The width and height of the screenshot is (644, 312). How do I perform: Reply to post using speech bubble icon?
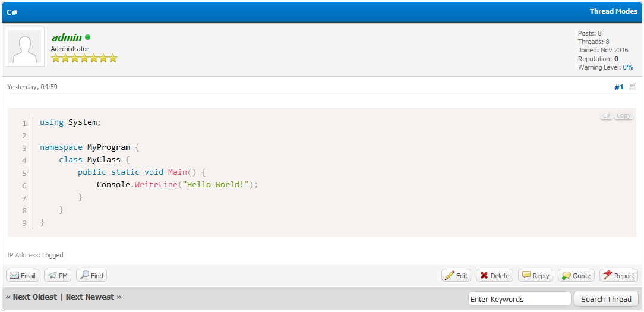535,276
